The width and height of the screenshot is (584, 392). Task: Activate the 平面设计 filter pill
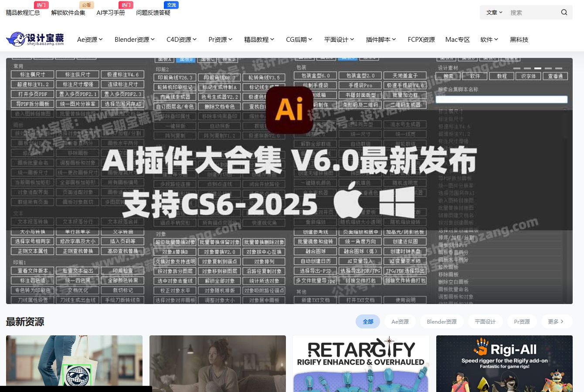[485, 321]
